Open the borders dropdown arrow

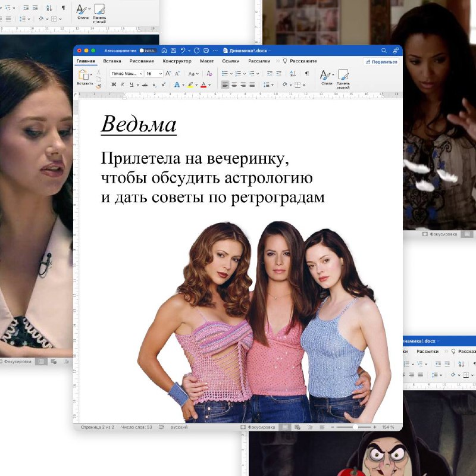coord(304,85)
